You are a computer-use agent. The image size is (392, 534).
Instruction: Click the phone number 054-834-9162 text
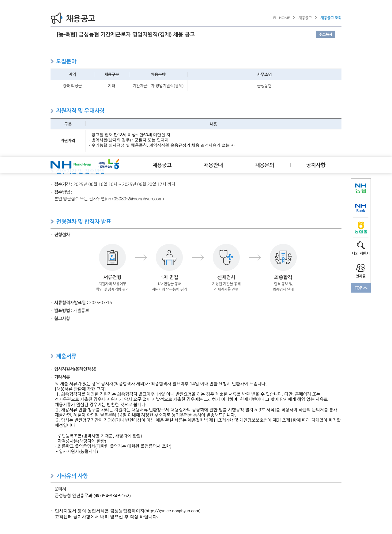tap(115, 496)
